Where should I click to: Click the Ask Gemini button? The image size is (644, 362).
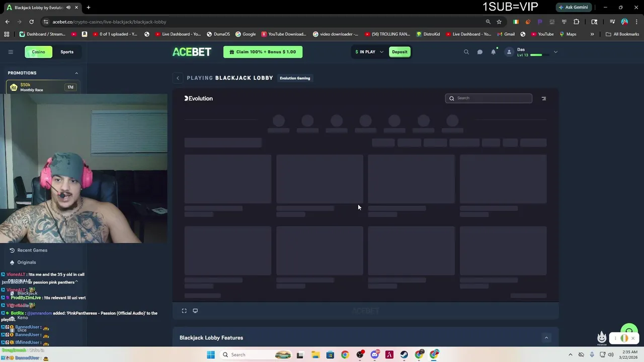(x=573, y=8)
